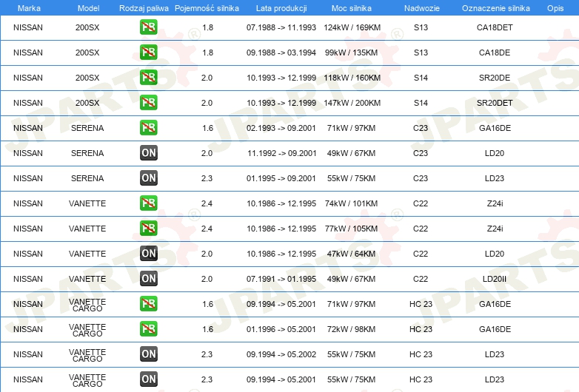The width and height of the screenshot is (579, 392).
Task: Click petrol fuel icon in the 200SX CA18DE row
Action: 148,53
